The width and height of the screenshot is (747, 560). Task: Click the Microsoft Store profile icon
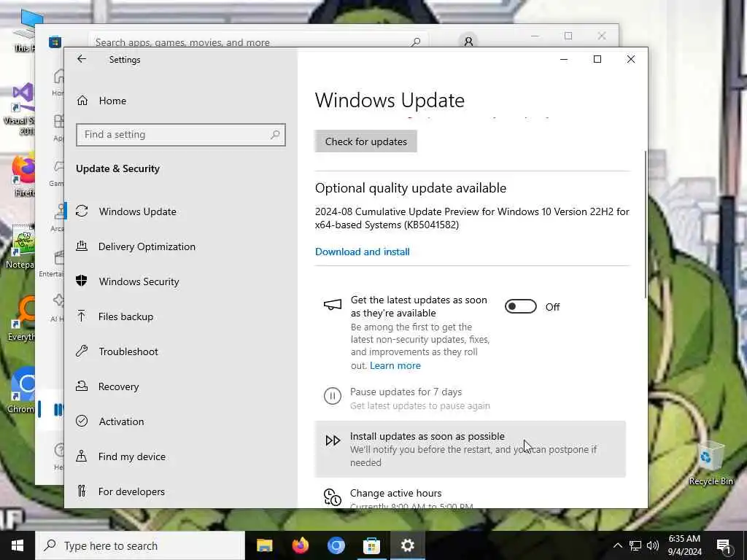[468, 42]
